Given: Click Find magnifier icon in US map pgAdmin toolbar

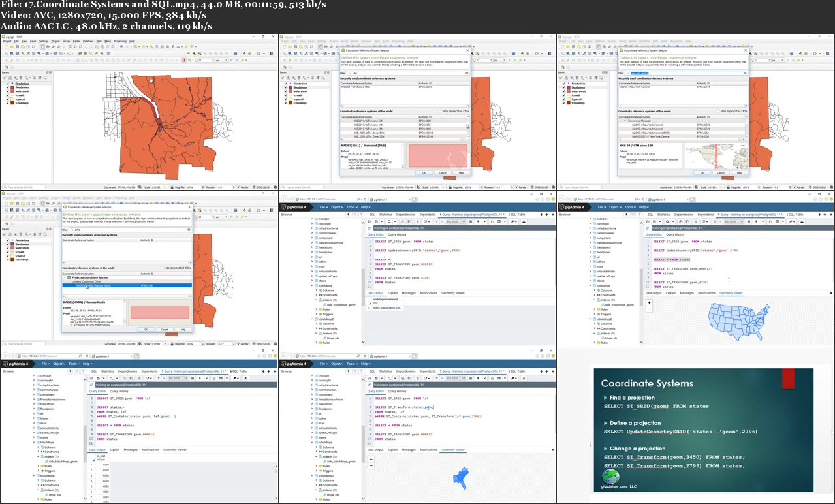Looking at the screenshot, I should [667, 221].
